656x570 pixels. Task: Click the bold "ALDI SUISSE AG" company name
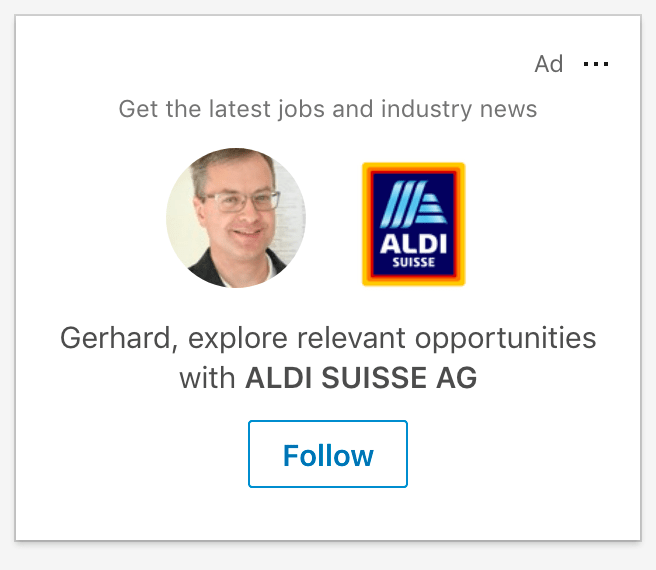click(361, 379)
